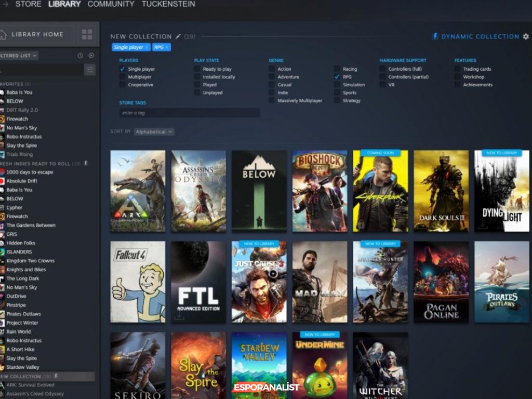Open ARK: Survival Evolved game cover

click(138, 191)
